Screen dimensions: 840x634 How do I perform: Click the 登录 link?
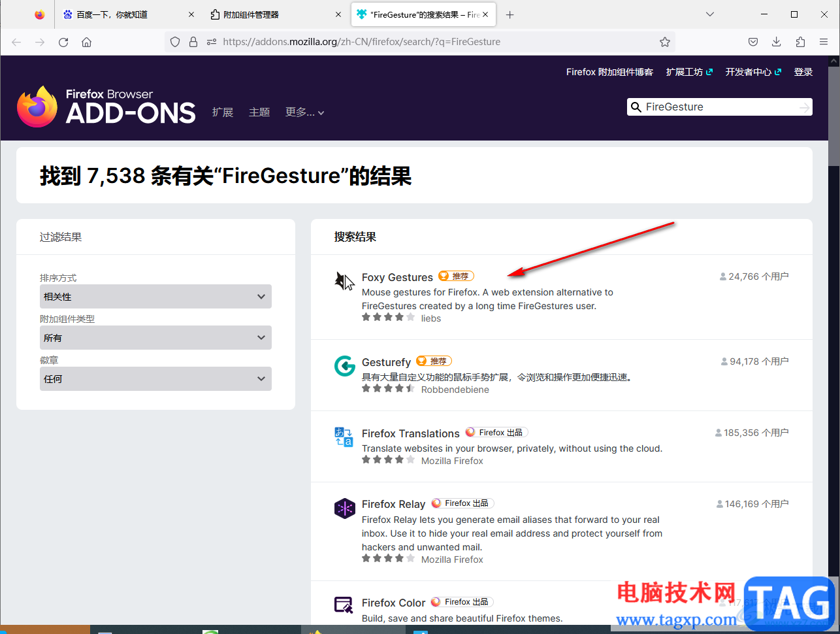coord(803,72)
